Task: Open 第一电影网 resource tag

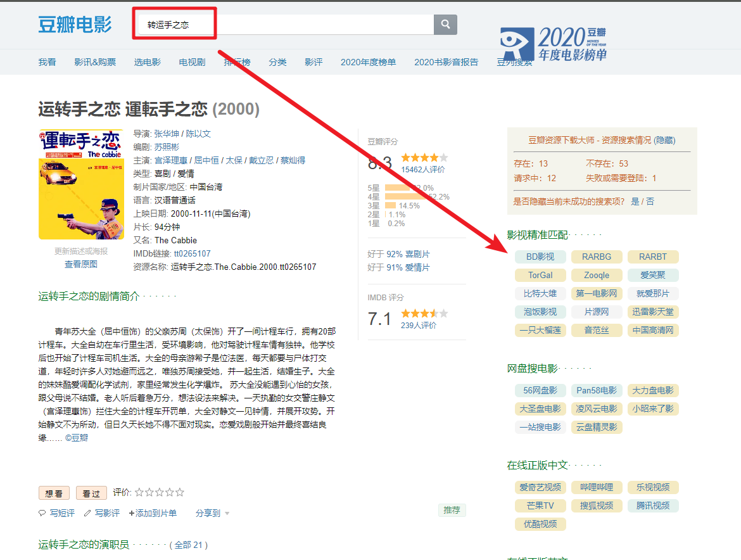Action: tap(597, 293)
